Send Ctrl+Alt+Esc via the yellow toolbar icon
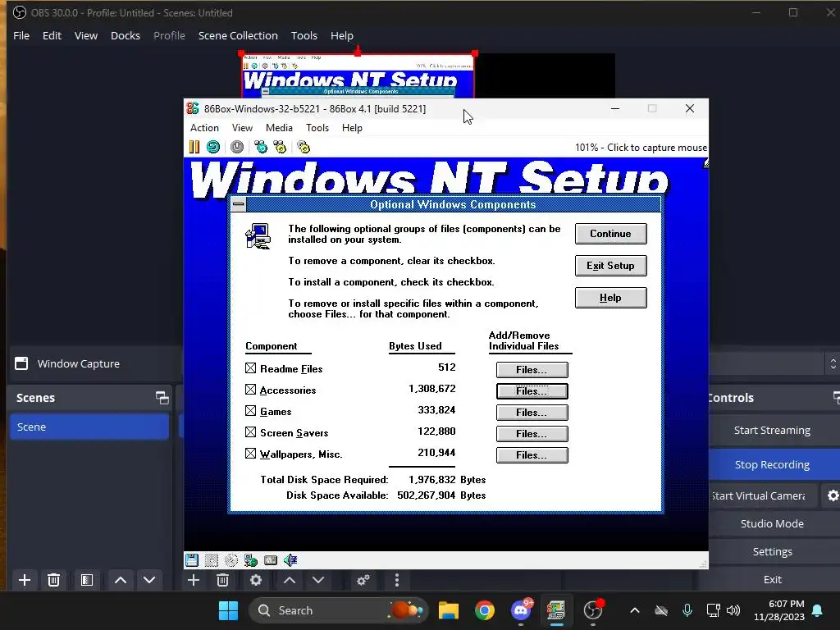Screen dimensions: 840x630 (x=280, y=147)
